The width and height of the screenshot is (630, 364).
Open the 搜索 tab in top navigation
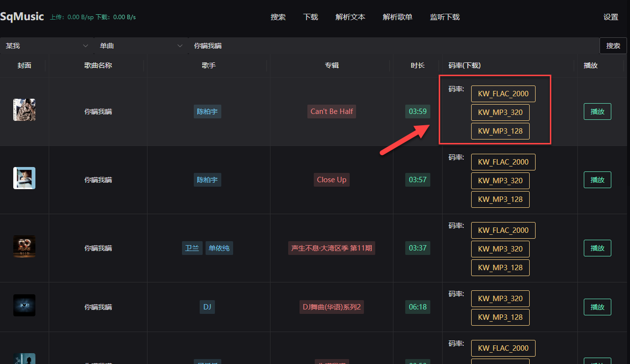click(x=278, y=17)
